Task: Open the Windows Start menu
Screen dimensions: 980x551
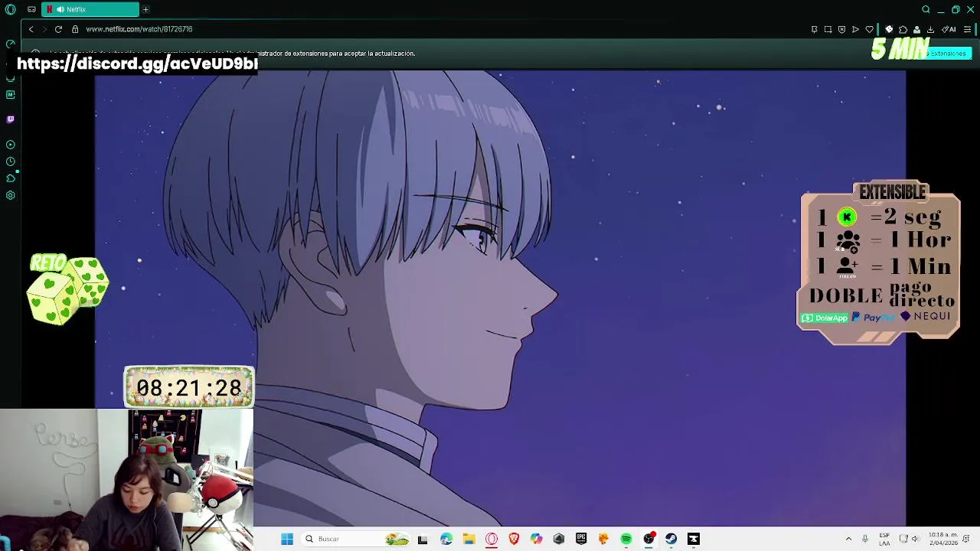Action: click(x=287, y=539)
